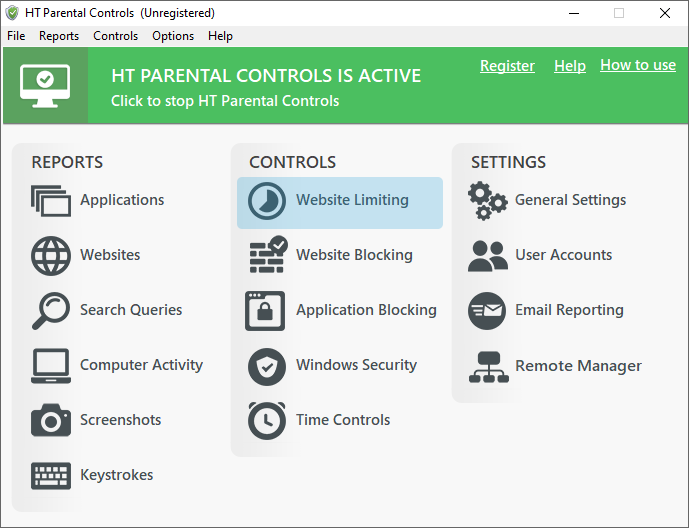Click the Time Controls alarm clock icon
Viewport: 689px width, 528px height.
pos(267,420)
